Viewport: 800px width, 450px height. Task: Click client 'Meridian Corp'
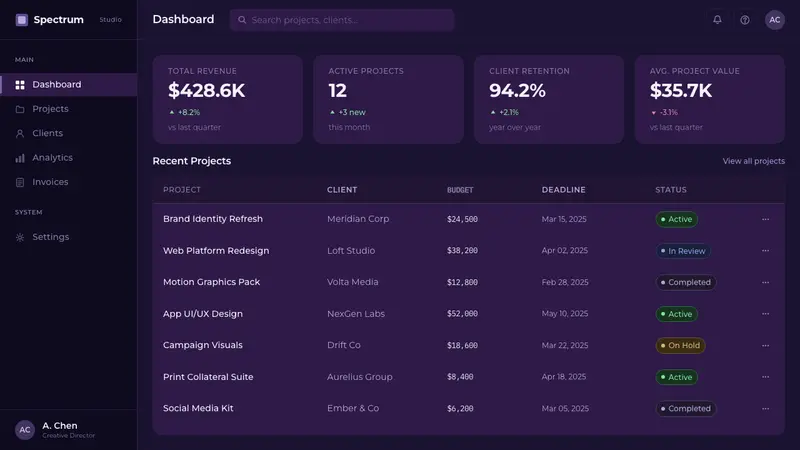click(x=358, y=219)
